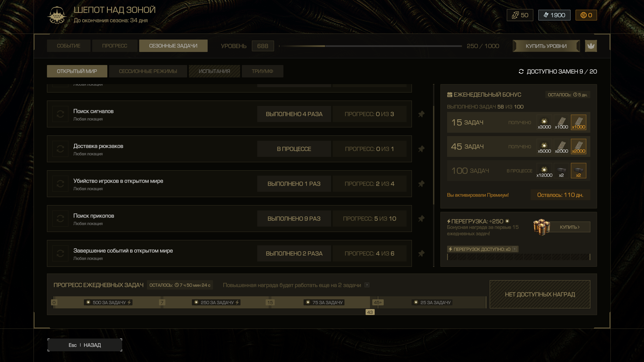Click the Перегрузка striped progress bar
Screen dimensions: 644x362
point(519,257)
